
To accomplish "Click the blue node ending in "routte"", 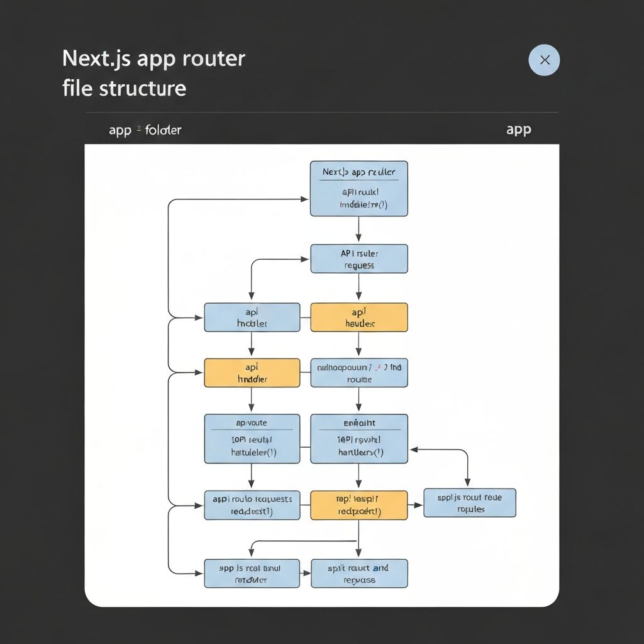I will [x=358, y=373].
